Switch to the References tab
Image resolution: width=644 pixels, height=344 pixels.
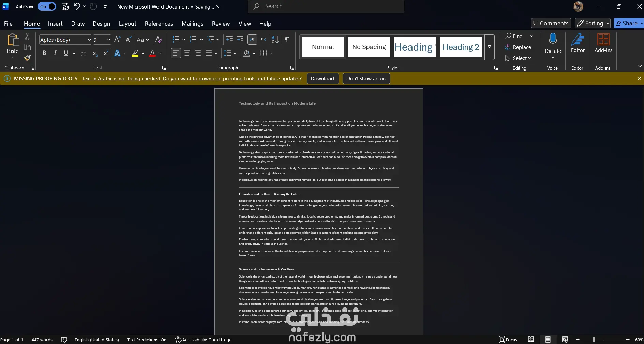coord(159,24)
